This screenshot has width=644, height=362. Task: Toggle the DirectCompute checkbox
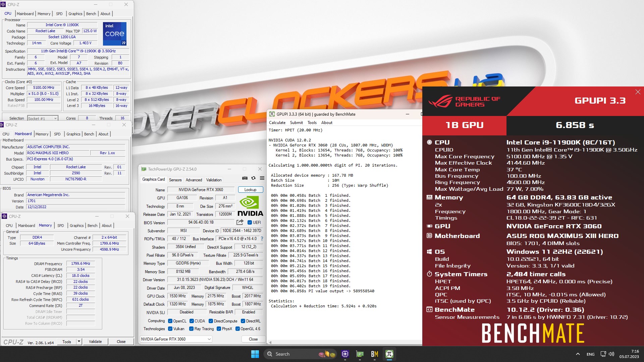coord(211,321)
